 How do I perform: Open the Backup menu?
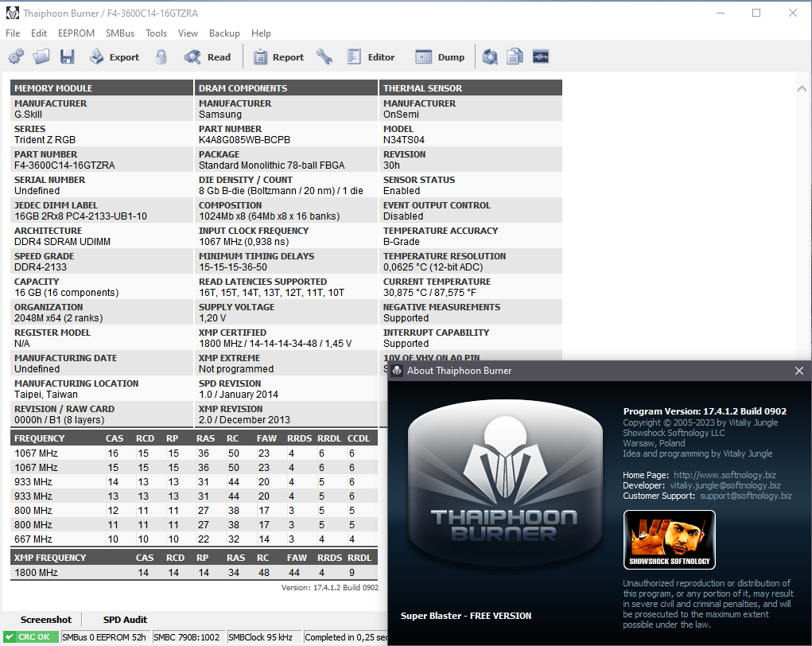coord(224,33)
